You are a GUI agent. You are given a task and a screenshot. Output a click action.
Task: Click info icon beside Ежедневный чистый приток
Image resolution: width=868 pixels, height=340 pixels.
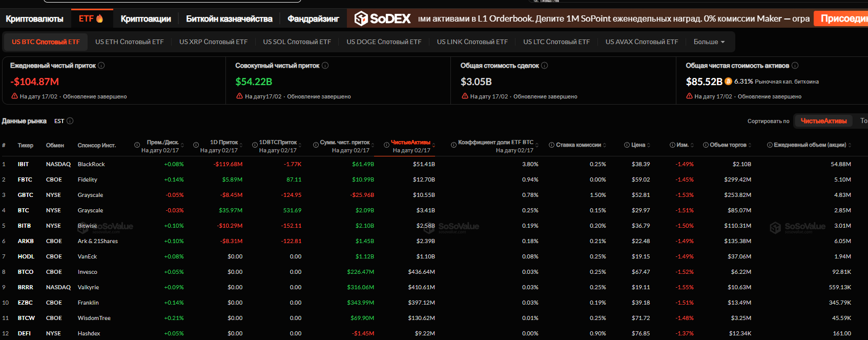point(101,66)
